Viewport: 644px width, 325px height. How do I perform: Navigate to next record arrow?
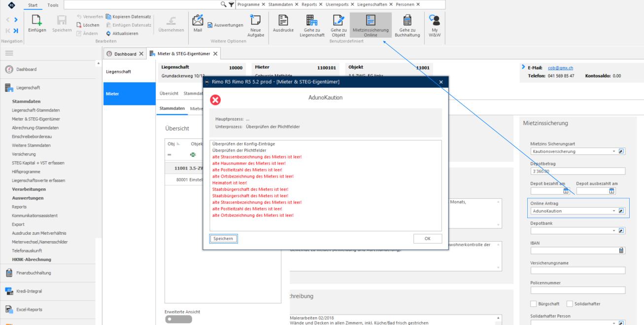tap(16, 20)
